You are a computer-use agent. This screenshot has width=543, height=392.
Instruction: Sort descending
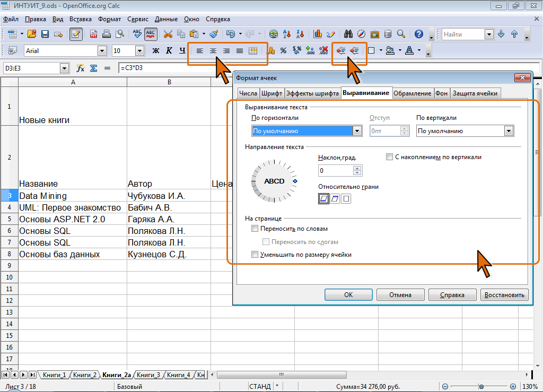300,34
